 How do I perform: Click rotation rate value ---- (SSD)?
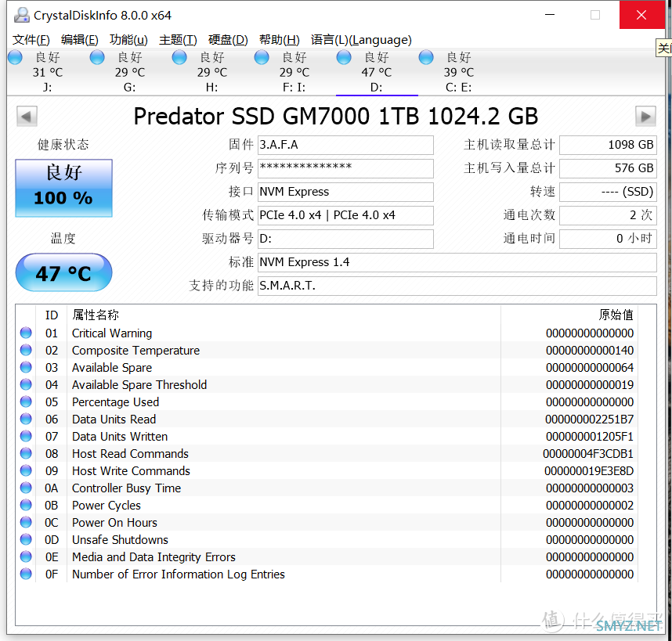point(608,192)
